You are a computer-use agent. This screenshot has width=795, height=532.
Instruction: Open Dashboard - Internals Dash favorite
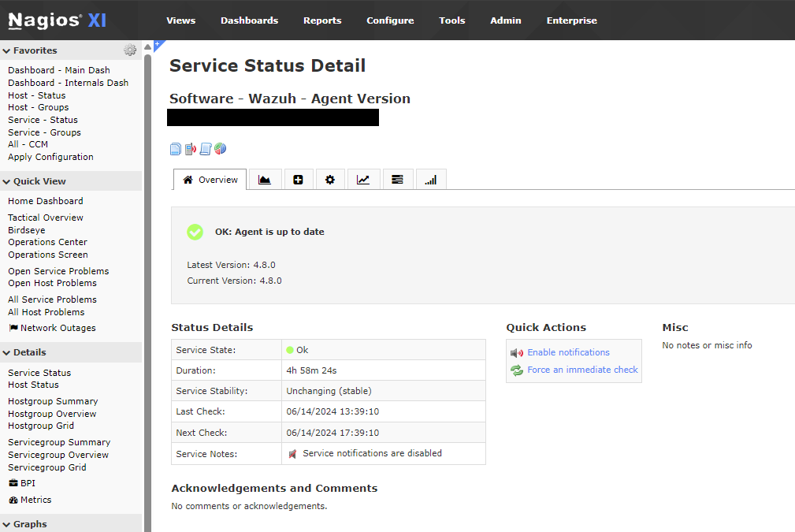pyautogui.click(x=68, y=83)
